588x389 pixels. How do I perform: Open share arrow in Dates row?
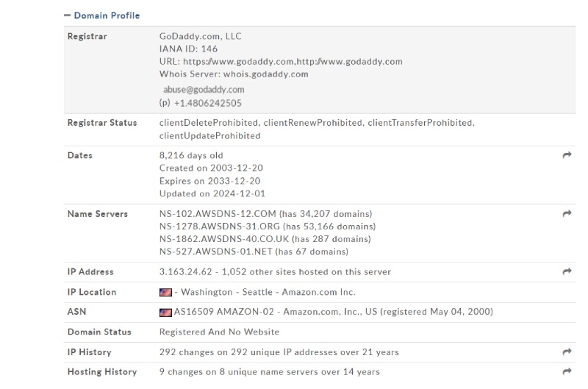567,155
